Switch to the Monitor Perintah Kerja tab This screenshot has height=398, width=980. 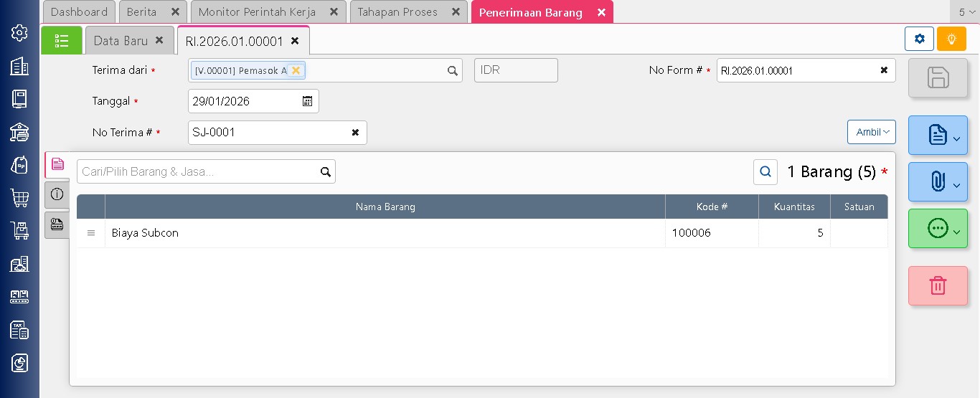(257, 12)
